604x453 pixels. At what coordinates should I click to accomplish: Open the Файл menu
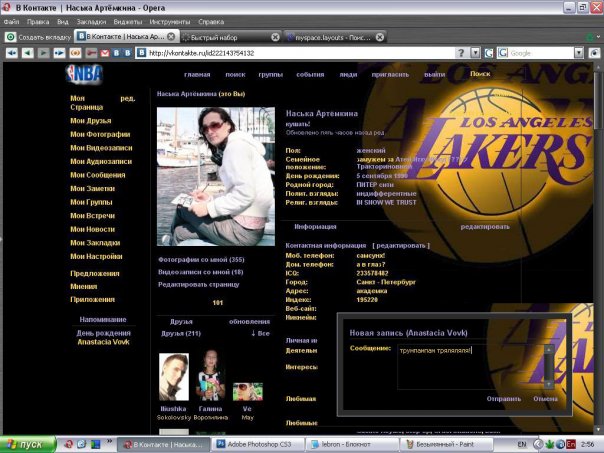(x=11, y=22)
